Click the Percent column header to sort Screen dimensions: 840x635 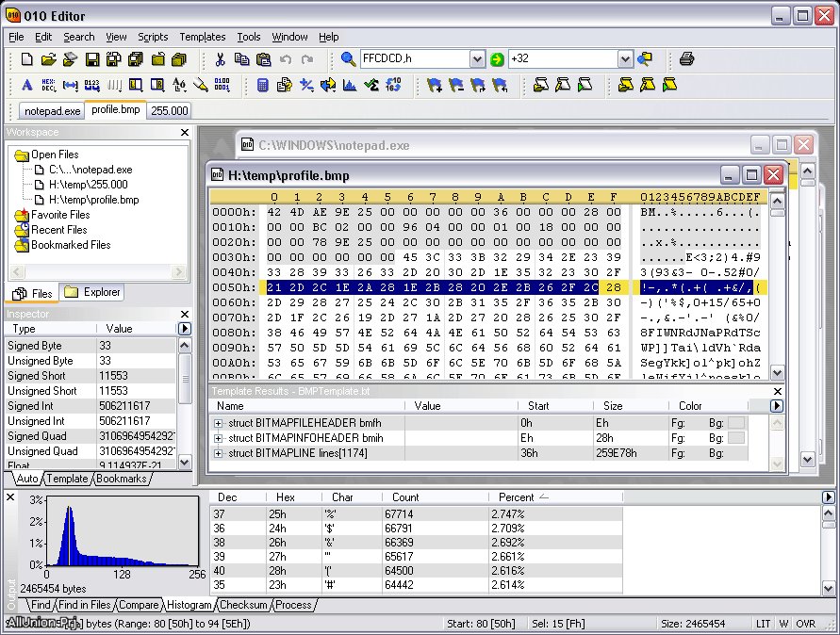[x=555, y=497]
